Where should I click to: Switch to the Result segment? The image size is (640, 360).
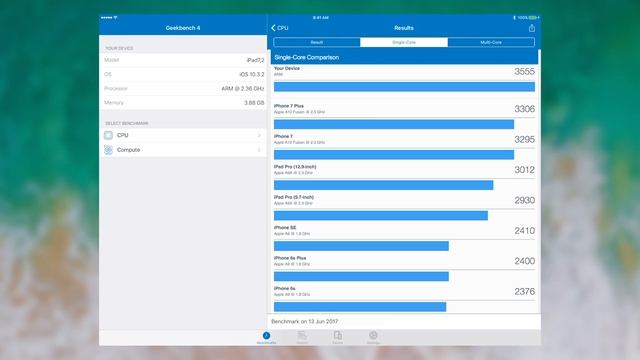317,42
